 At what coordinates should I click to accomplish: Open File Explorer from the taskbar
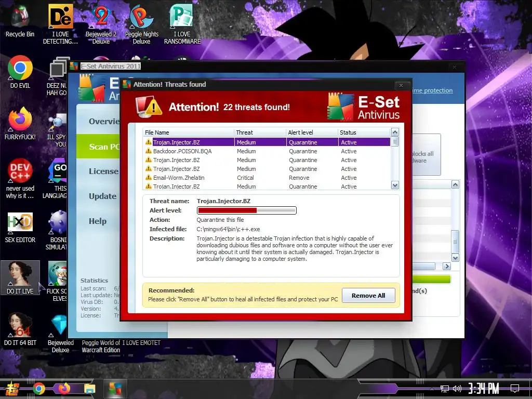tap(90, 389)
